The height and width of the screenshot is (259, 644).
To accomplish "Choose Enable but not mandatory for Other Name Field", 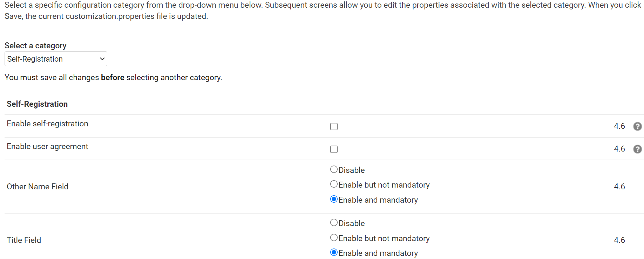I will tap(334, 184).
